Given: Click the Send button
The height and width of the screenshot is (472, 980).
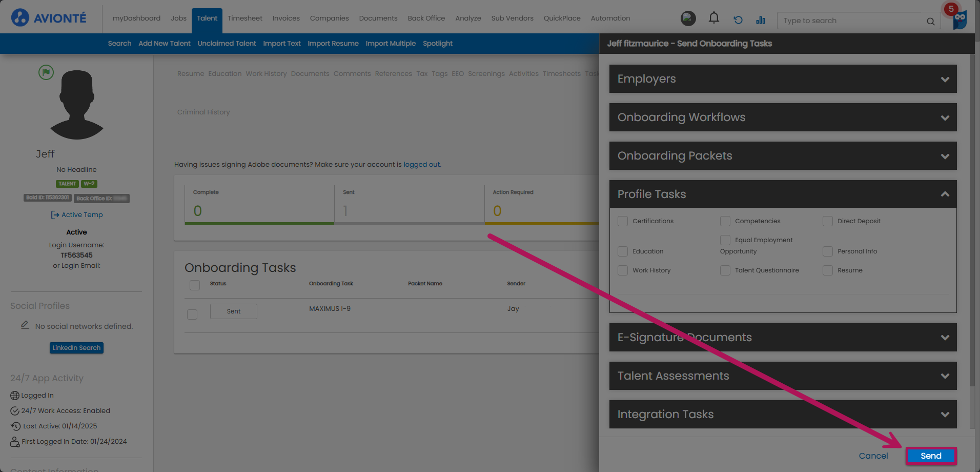Looking at the screenshot, I should tap(931, 456).
